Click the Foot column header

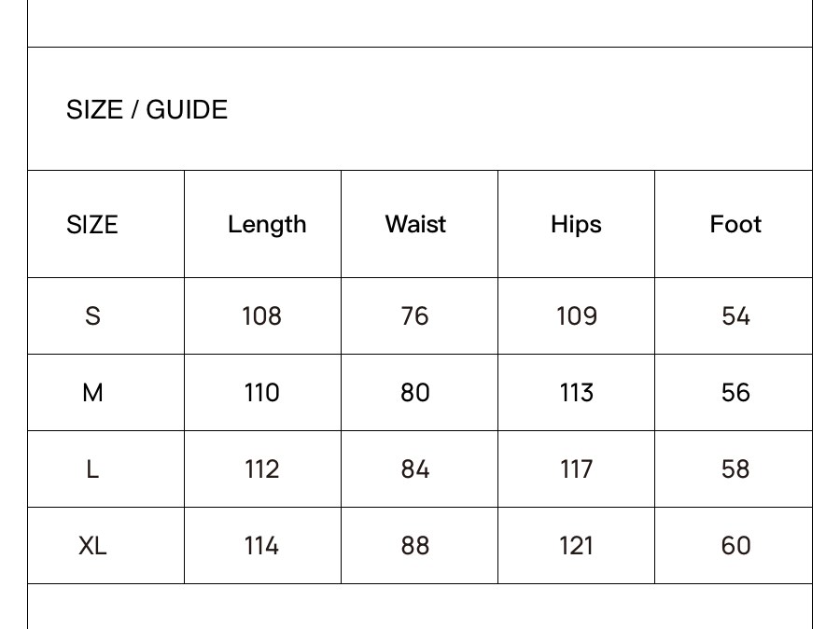coord(735,224)
